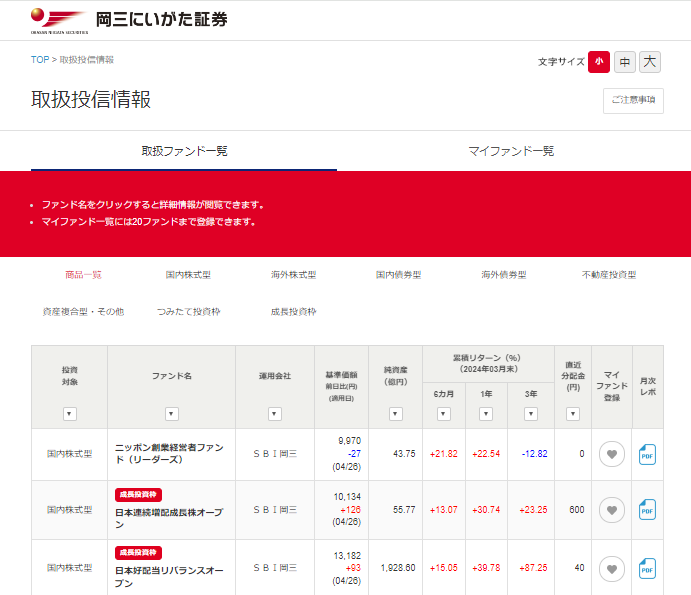The image size is (691, 595).
Task: Click 1-year return value +22.54
Action: 486,454
